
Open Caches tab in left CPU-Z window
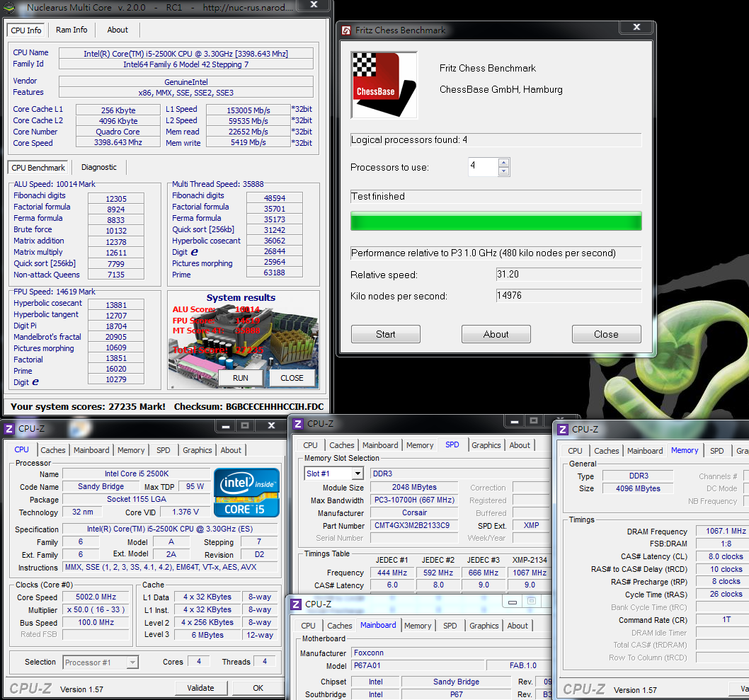tap(53, 449)
